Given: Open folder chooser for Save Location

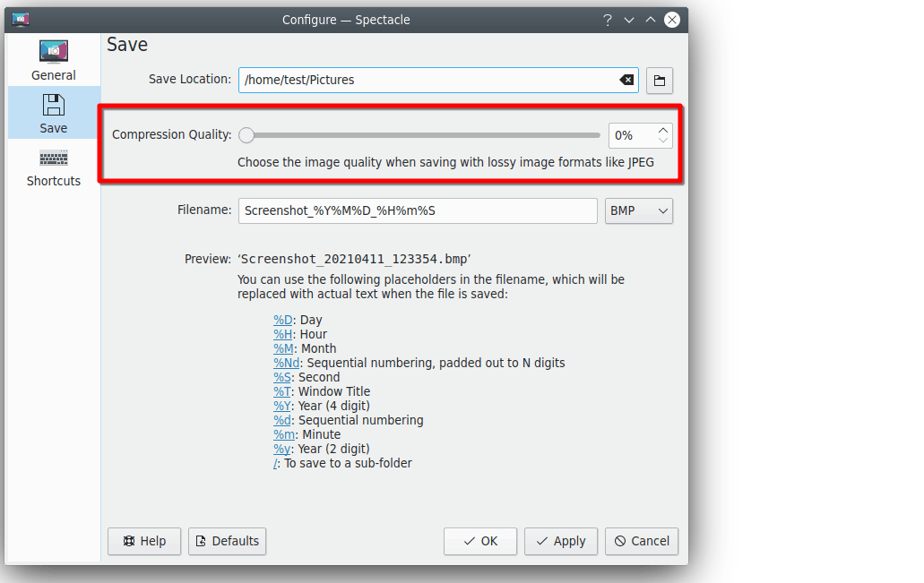Looking at the screenshot, I should [660, 80].
